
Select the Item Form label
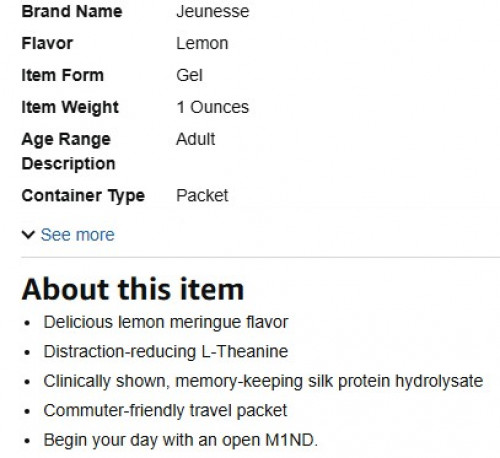tap(63, 75)
